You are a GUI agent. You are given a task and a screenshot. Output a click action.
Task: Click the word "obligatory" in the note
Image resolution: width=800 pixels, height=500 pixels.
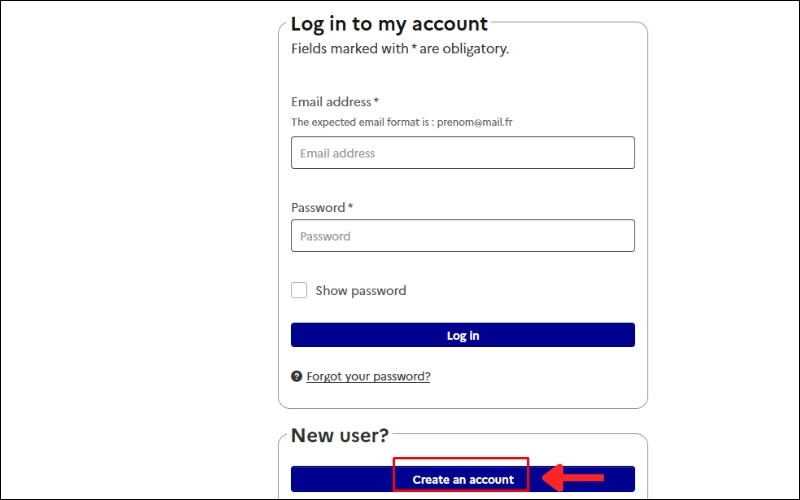point(476,49)
